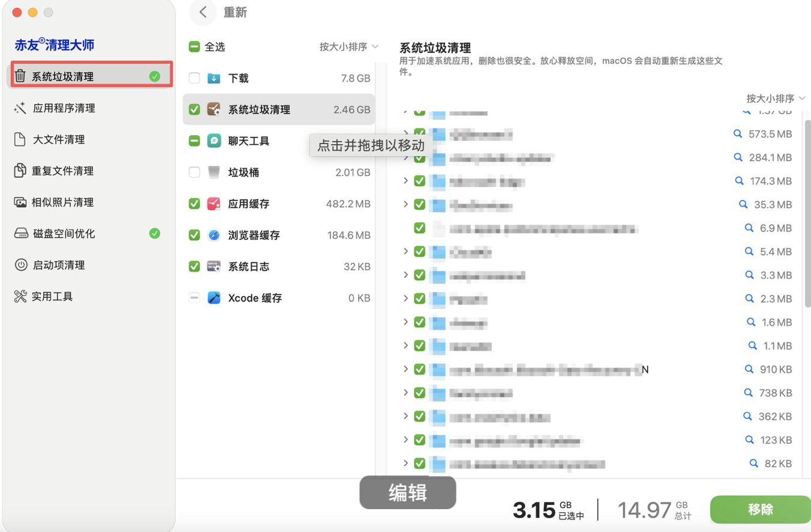Expand the 284.1 MB folder row
The image size is (811, 532).
click(405, 157)
